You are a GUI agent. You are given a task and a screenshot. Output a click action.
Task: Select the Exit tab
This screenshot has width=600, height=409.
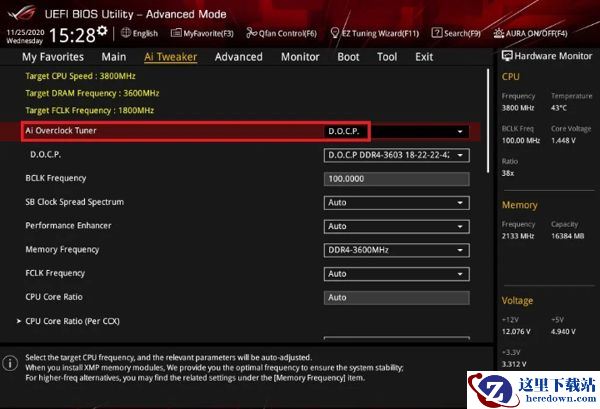coord(424,57)
